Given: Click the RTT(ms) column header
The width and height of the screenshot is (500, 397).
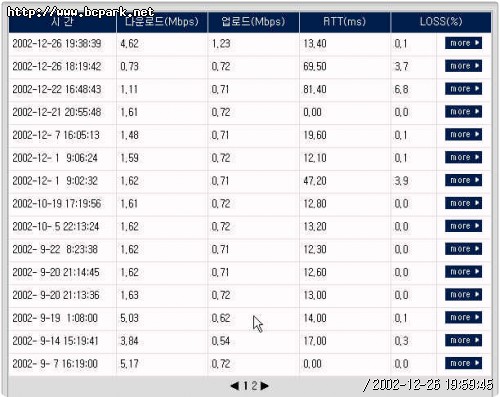Looking at the screenshot, I should pos(345,22).
